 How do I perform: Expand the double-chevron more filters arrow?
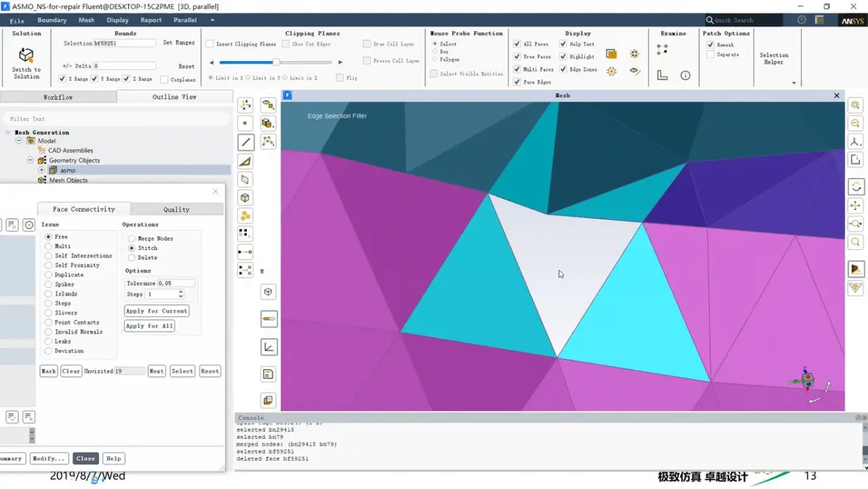click(x=262, y=271)
